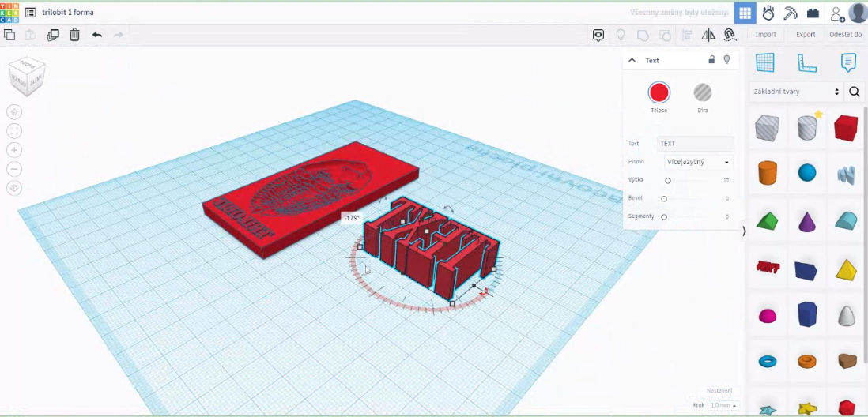Viewport: 868px width, 417px height.
Task: Click the Home view icon
Action: (x=14, y=112)
